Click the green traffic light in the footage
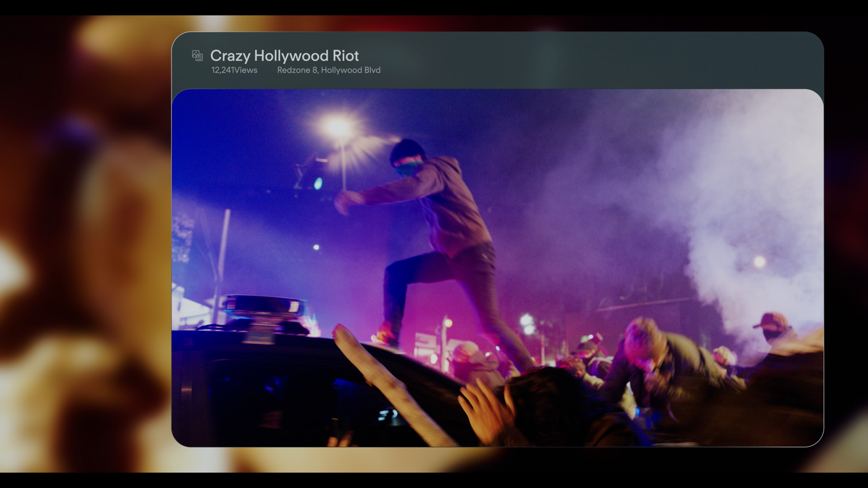868x488 pixels. click(318, 183)
